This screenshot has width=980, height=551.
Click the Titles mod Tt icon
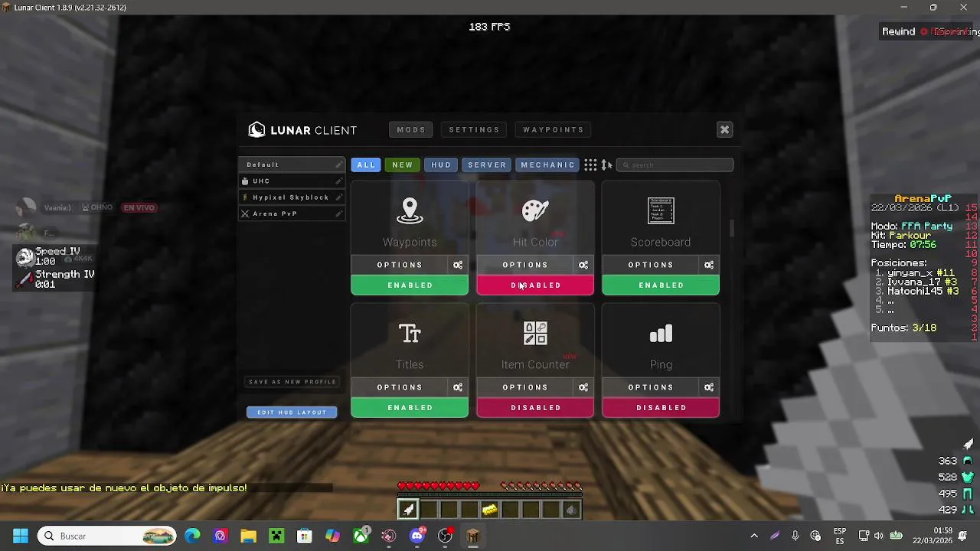410,334
